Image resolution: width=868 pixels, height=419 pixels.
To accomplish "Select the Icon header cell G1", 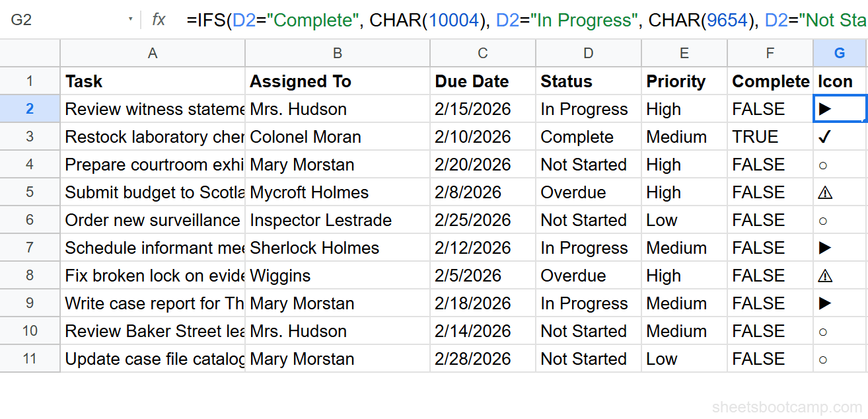I will 839,81.
